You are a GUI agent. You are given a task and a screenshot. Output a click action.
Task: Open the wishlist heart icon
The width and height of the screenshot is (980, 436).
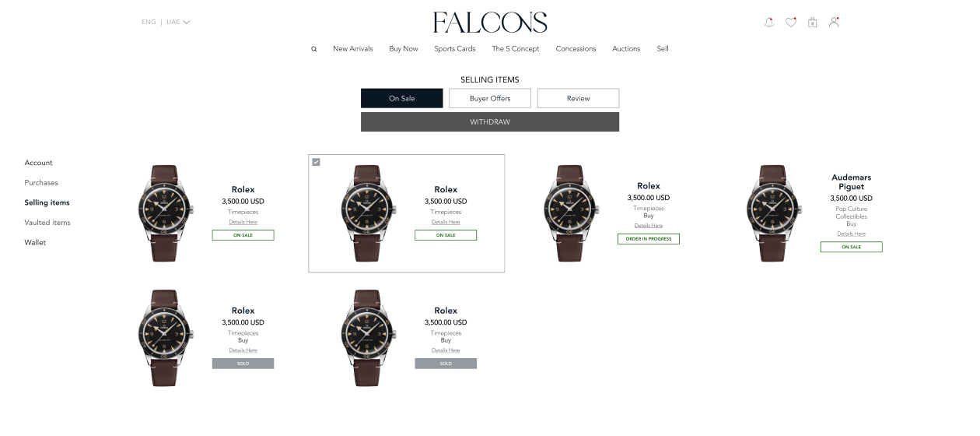[x=791, y=23]
